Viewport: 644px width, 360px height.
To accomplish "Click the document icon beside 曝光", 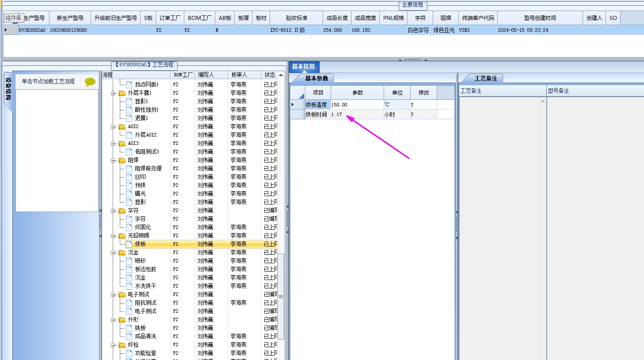I will pyautogui.click(x=129, y=193).
